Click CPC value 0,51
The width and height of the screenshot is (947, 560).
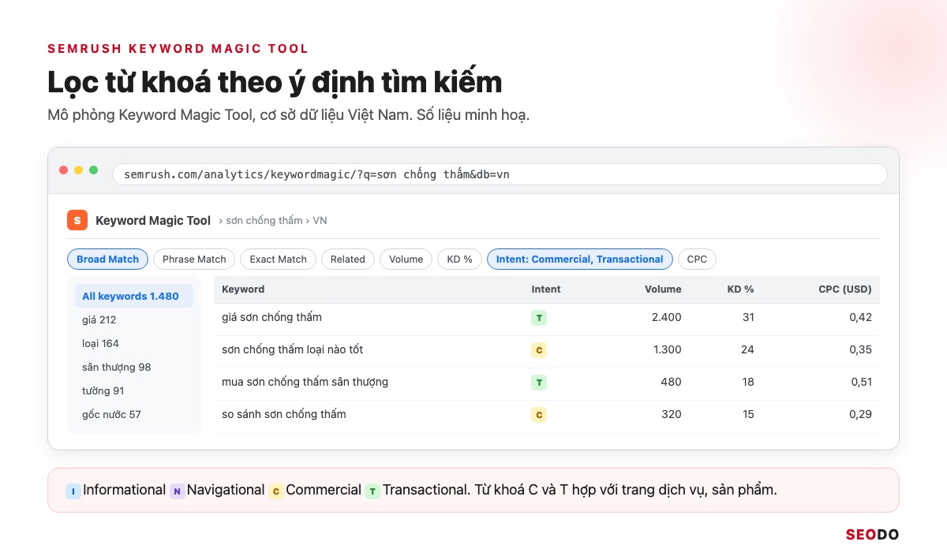point(861,382)
